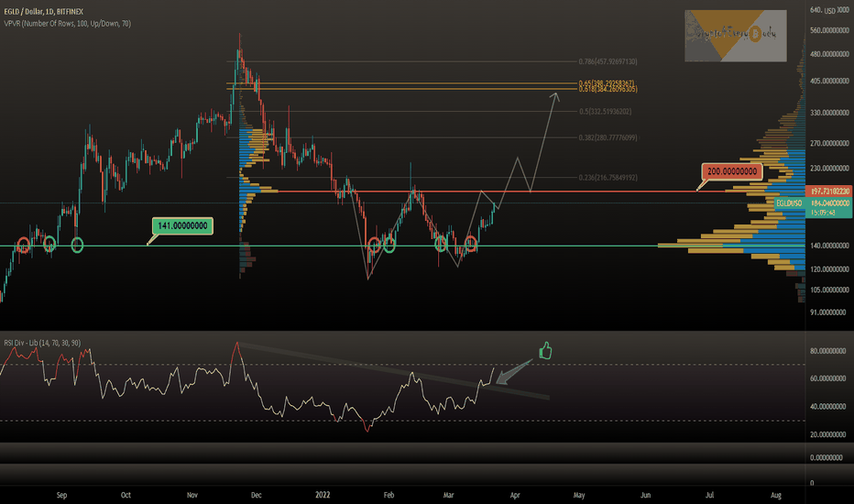Click Jul on the time axis
854x504 pixels.
(709, 495)
